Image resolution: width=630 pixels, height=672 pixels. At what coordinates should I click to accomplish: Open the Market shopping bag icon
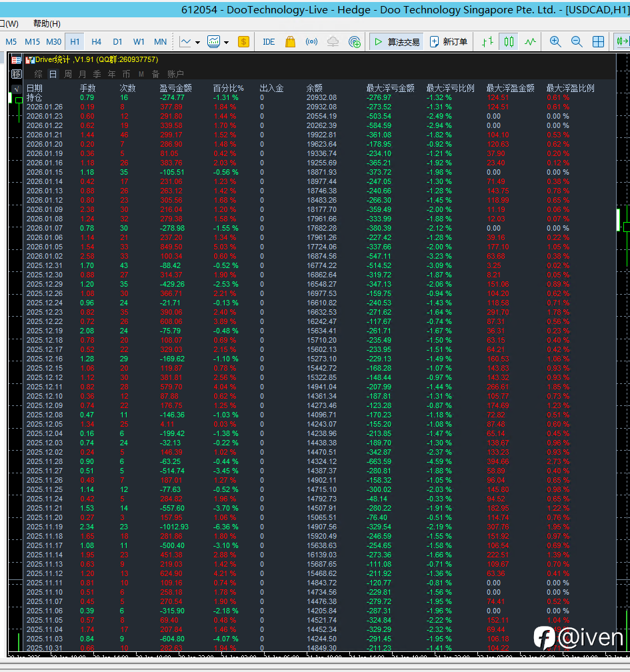(290, 41)
